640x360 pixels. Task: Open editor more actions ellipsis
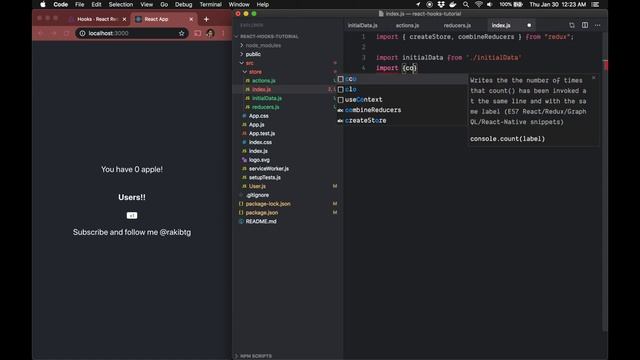(598, 25)
